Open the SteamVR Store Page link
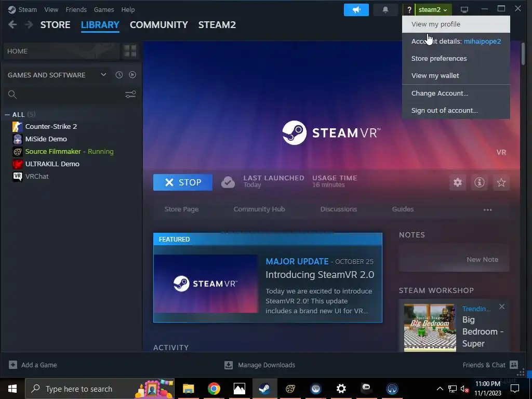 pos(181,209)
